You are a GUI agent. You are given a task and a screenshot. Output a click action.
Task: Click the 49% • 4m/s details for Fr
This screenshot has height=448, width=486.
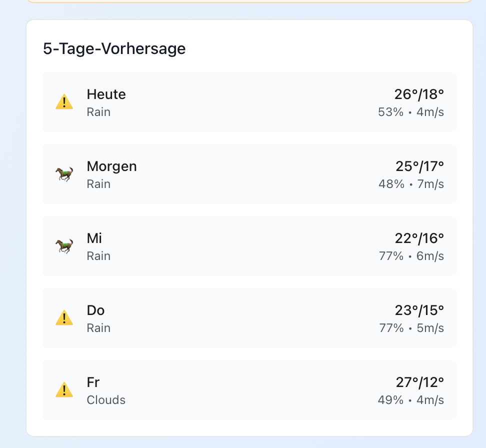[411, 400]
